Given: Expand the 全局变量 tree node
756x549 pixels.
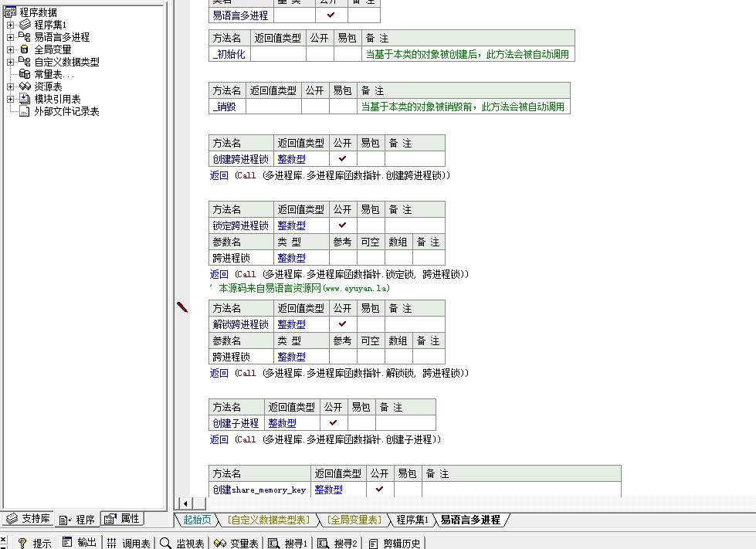Looking at the screenshot, I should click(x=10, y=49).
